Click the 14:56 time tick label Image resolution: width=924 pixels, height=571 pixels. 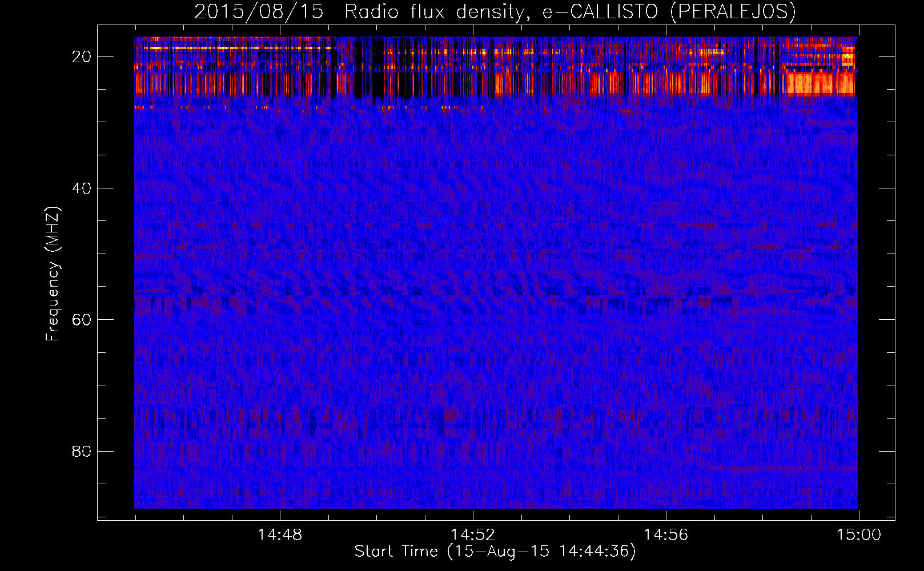(x=666, y=535)
